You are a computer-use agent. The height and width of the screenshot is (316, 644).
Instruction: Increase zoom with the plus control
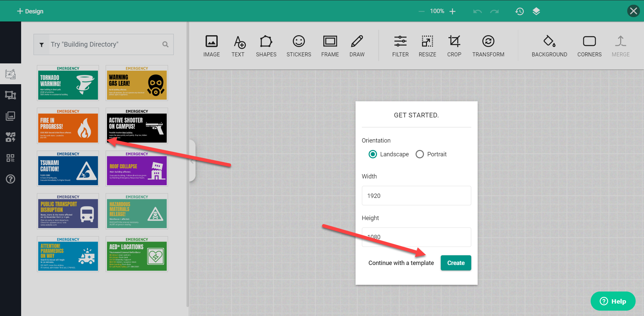[x=452, y=11]
